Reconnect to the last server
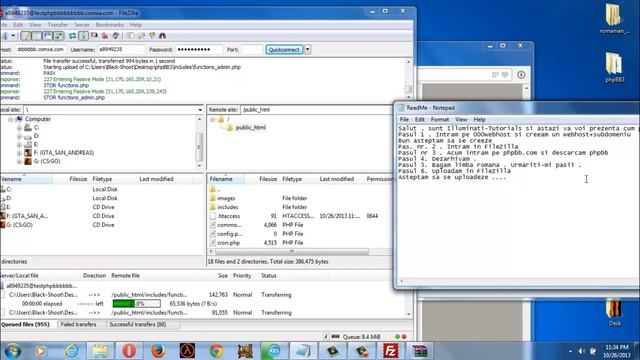 coord(116,36)
